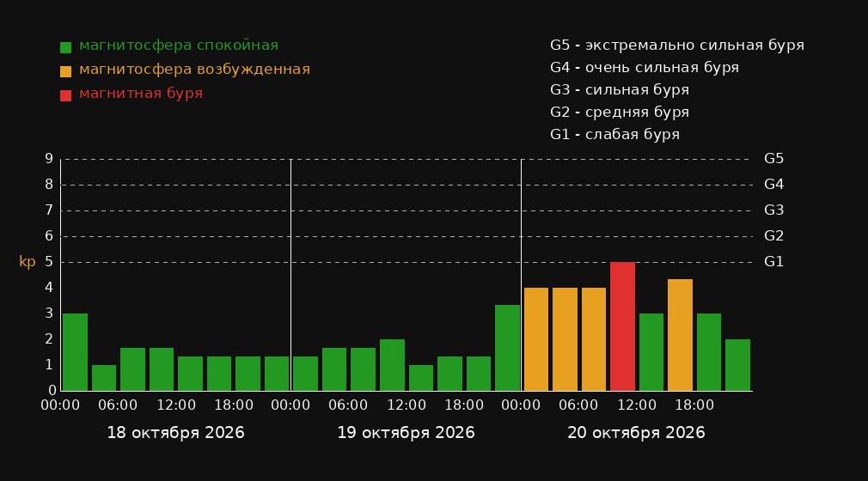Click '06:00' time label on 19 October
This screenshot has height=481, width=868.
(x=348, y=405)
